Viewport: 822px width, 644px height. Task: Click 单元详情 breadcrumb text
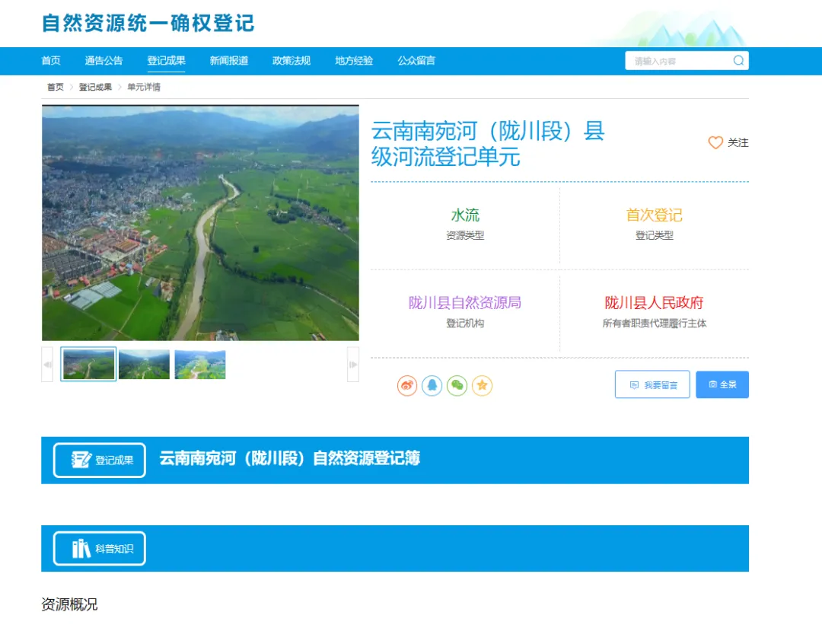click(144, 87)
